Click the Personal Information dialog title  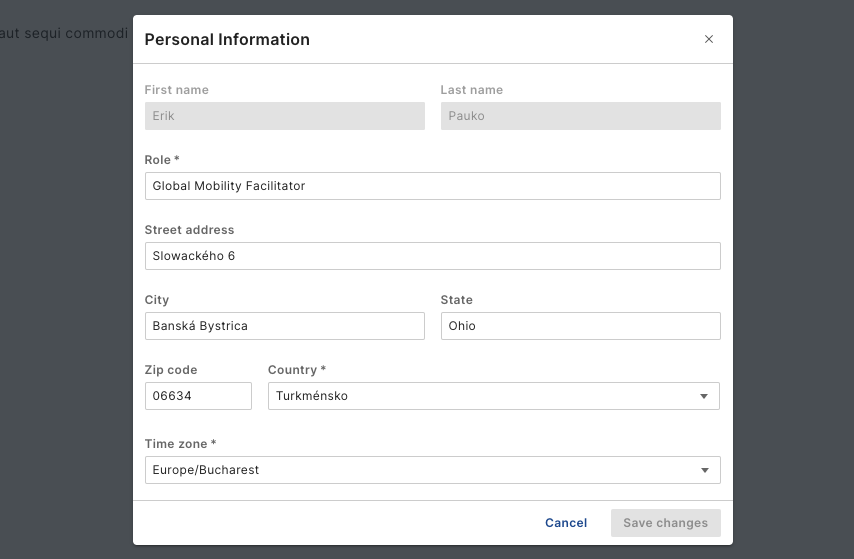pos(227,40)
